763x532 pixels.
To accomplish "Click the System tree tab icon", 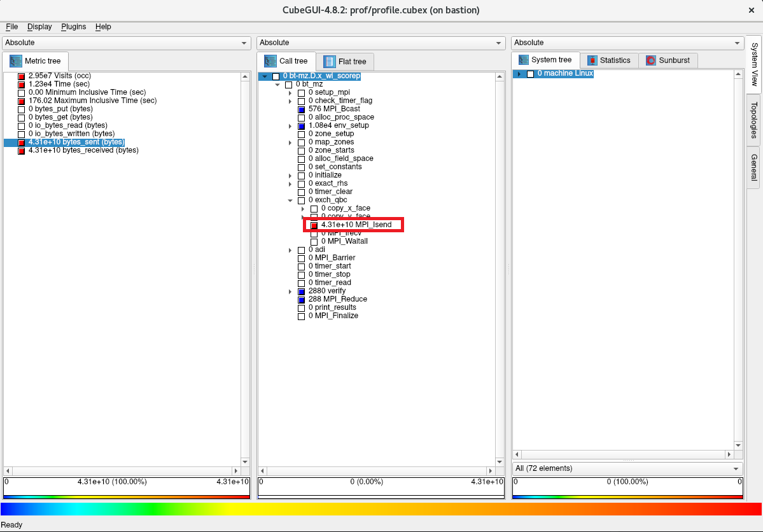I will (524, 60).
